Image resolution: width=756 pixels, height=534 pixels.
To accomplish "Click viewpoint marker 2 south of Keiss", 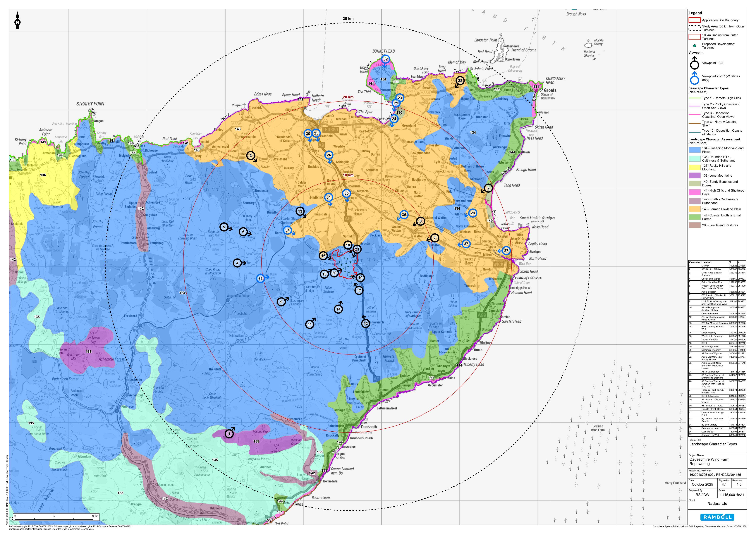I will (x=488, y=188).
